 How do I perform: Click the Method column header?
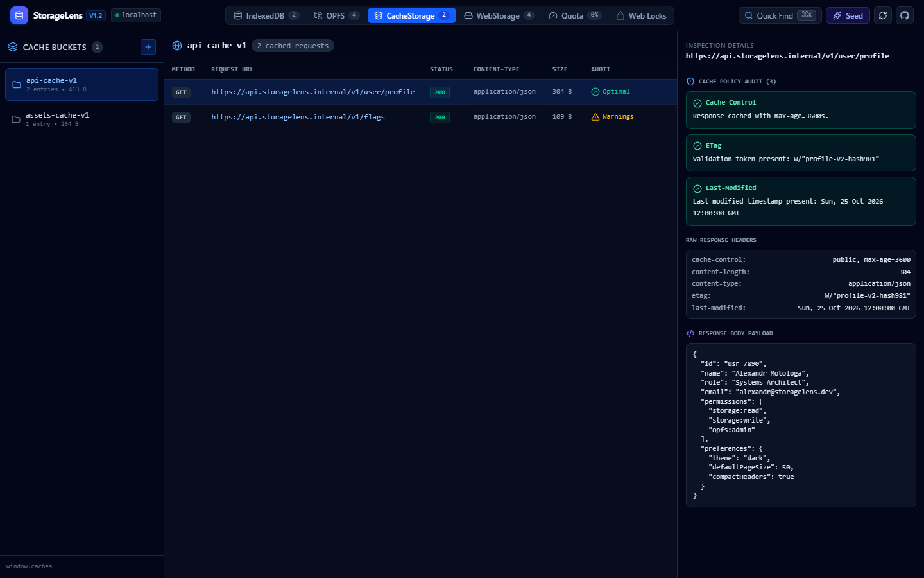(x=184, y=69)
